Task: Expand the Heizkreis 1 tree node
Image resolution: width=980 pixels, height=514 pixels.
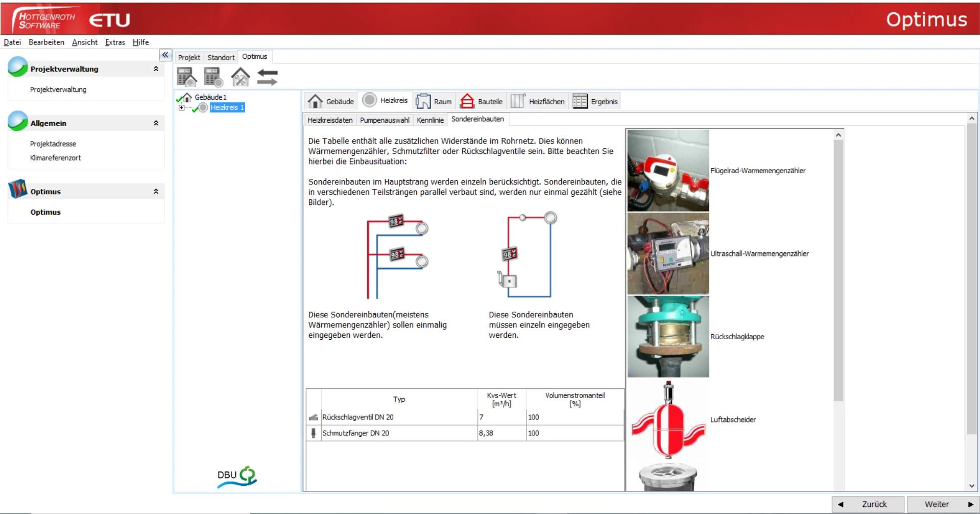Action: [181, 108]
